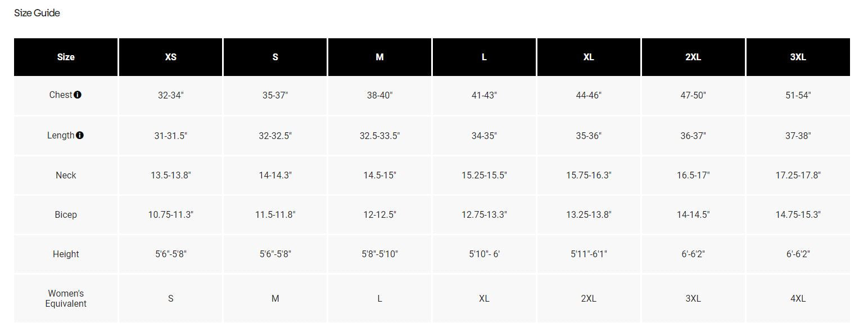Click the Chest info icon
This screenshot has height=327, width=868.
(78, 95)
